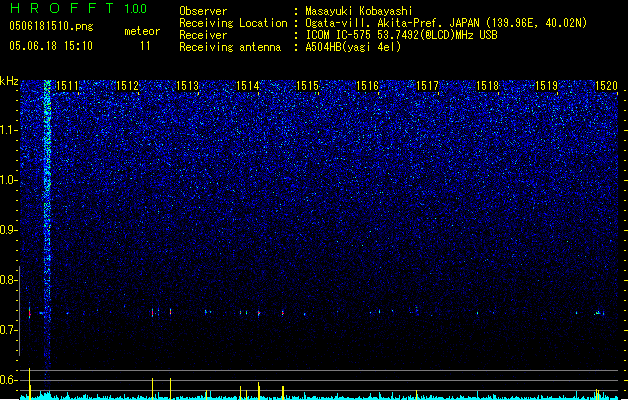Click the 1511 time marker
Screen dimensions: 629x400
67,86
